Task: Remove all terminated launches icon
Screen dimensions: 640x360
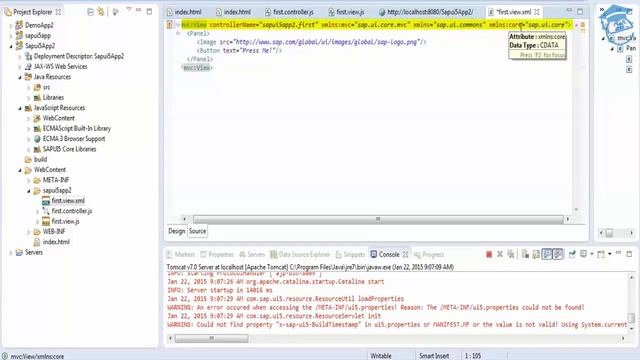Action: (511, 254)
